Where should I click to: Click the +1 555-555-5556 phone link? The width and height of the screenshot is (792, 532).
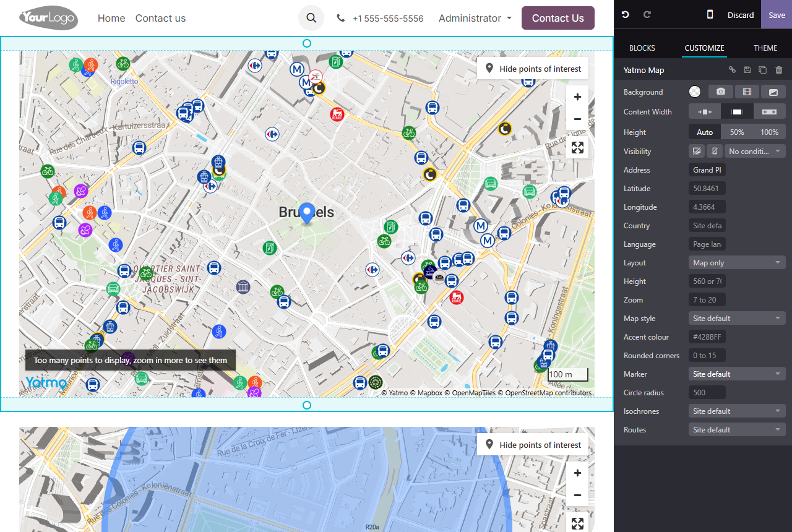coord(381,19)
